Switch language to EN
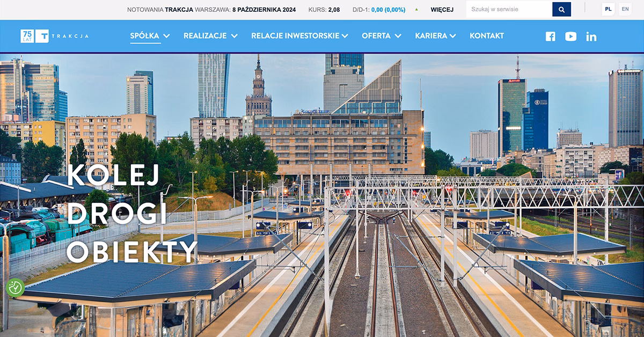This screenshot has height=337, width=644. point(625,9)
